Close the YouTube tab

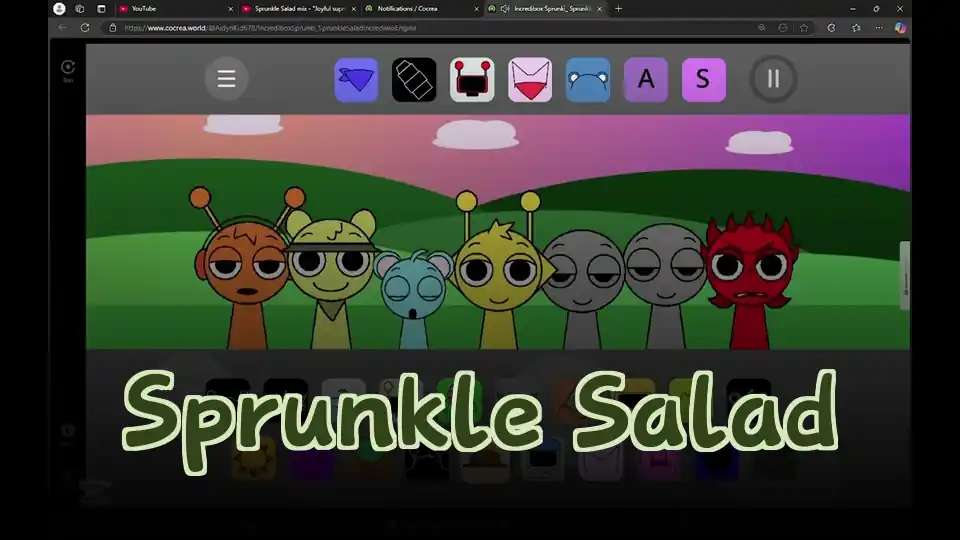click(x=231, y=9)
